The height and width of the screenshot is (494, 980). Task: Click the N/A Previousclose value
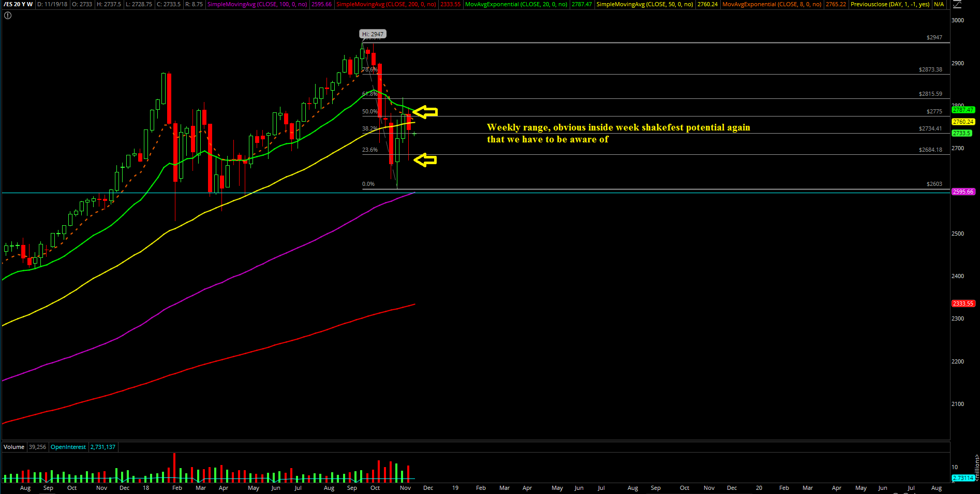pos(939,4)
